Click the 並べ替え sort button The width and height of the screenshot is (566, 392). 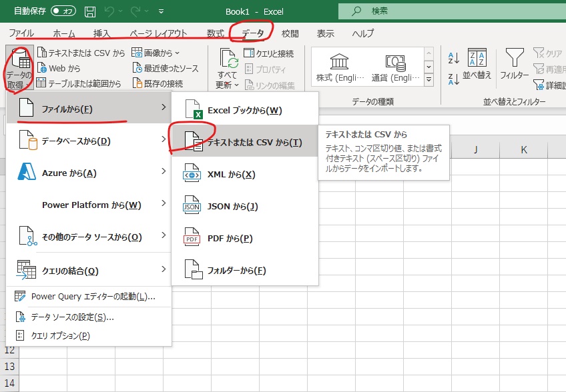[x=477, y=63]
